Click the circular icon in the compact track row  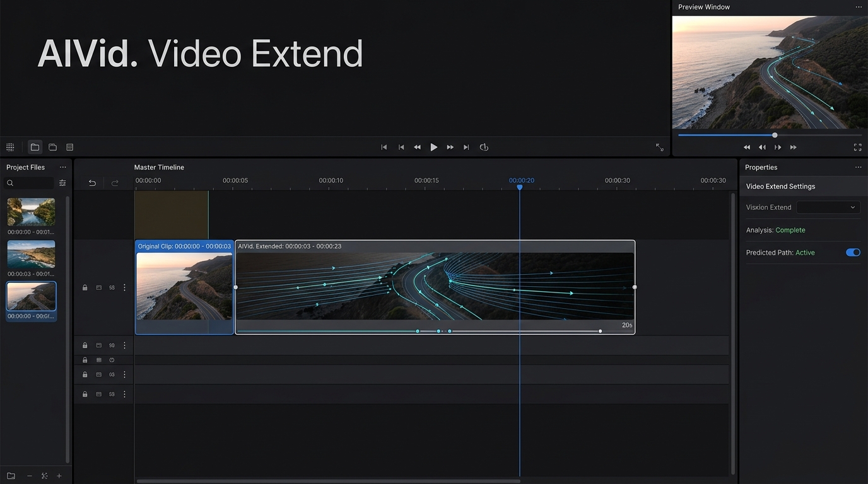[x=112, y=360]
